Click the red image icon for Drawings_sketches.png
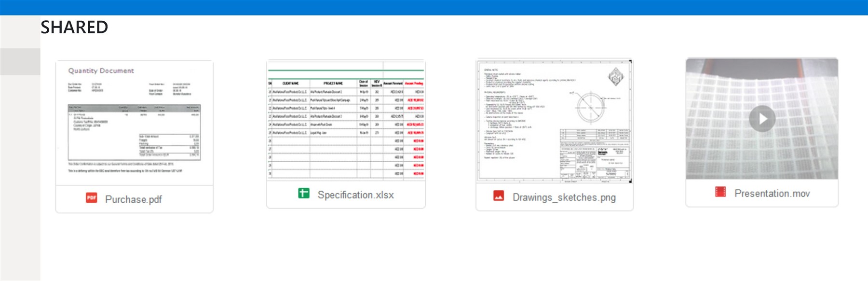Image resolution: width=868 pixels, height=281 pixels. point(499,196)
